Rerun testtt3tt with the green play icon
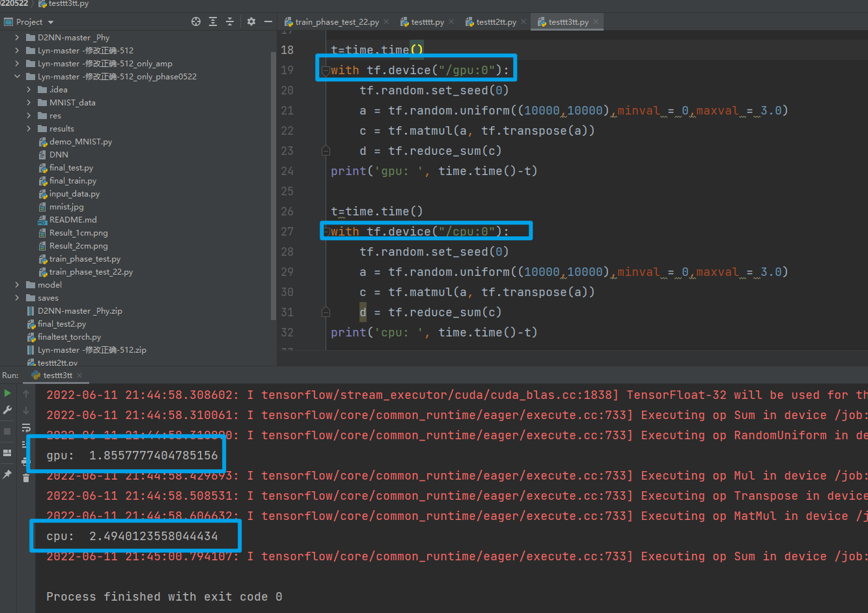 (7, 393)
